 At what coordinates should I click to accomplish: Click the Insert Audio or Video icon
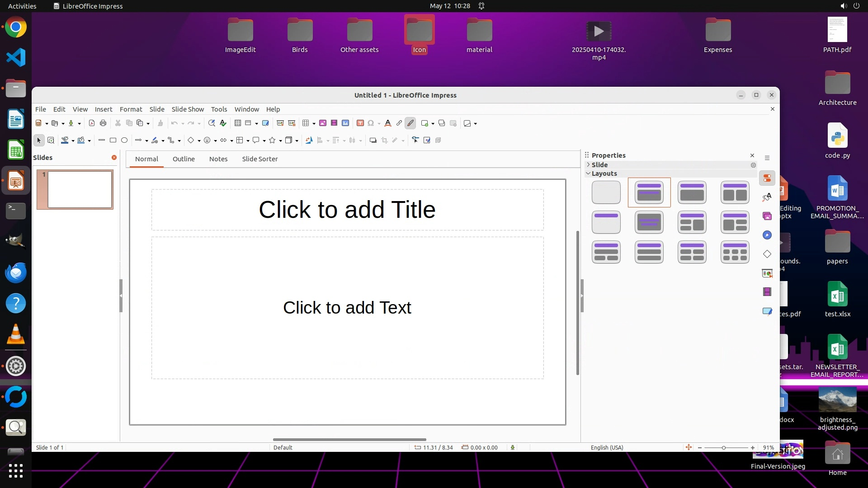[334, 123]
